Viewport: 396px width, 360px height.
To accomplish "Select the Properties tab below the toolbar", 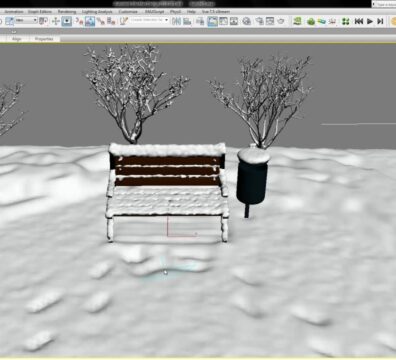I will click(44, 39).
